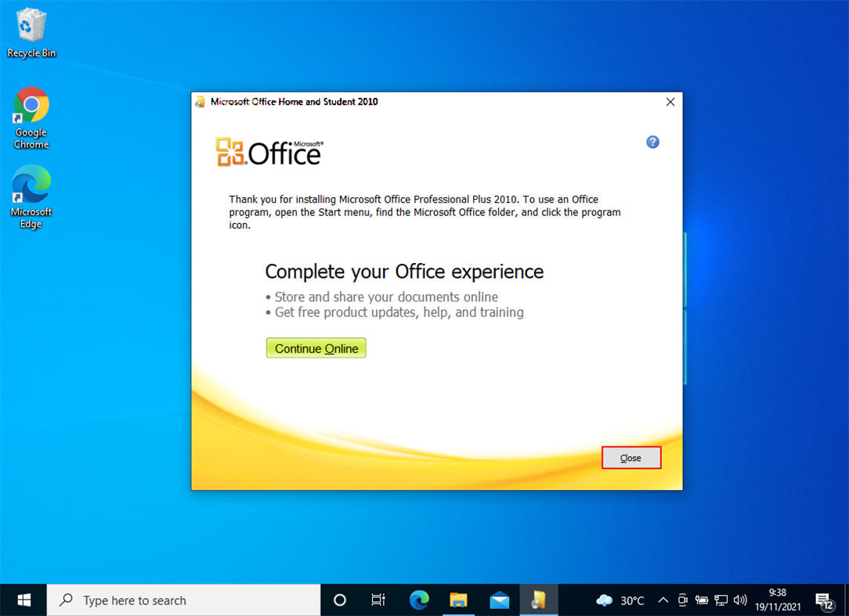Open the Start menu
Screen dimensions: 849x616
coord(23,600)
